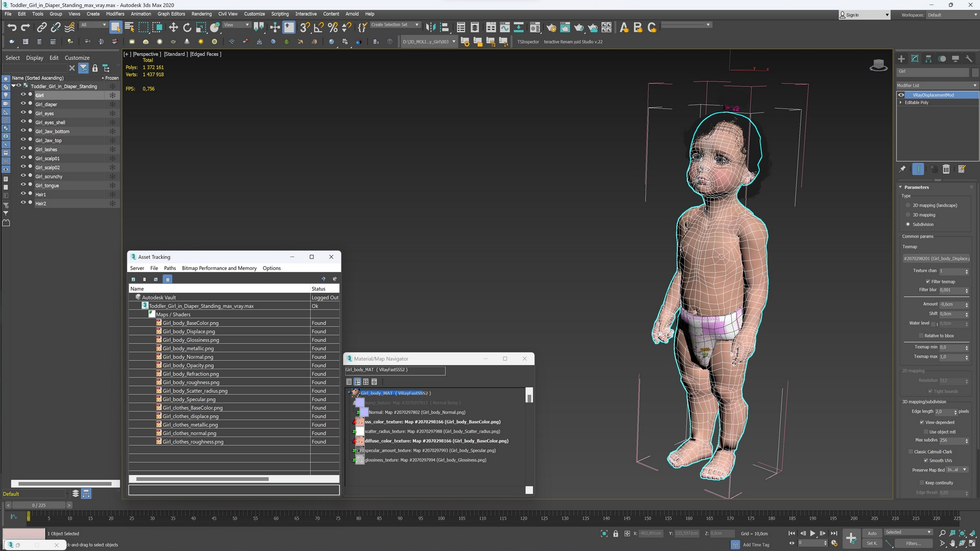
Task: Activate the Select Object tool
Action: pyautogui.click(x=116, y=27)
